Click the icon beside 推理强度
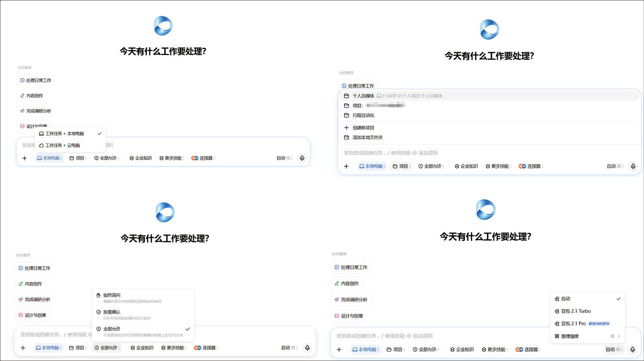Image resolution: width=644 pixels, height=361 pixels. pyautogui.click(x=557, y=336)
